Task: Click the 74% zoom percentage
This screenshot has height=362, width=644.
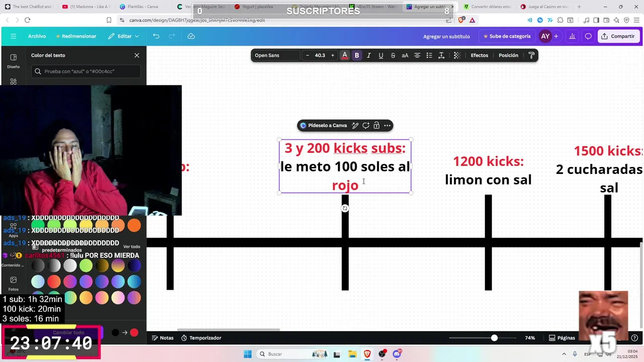Action: (530, 338)
